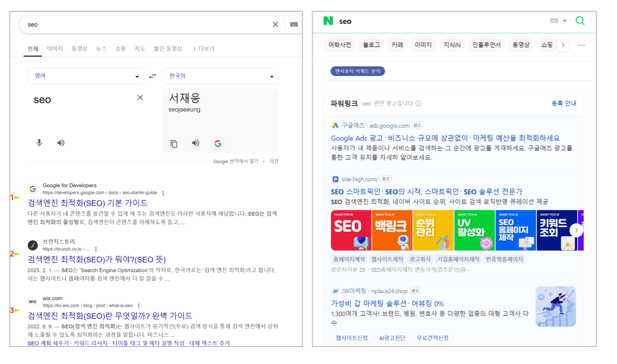
Task: Open the Naver three-dot more menu beside the tabs
Action: coord(581,45)
